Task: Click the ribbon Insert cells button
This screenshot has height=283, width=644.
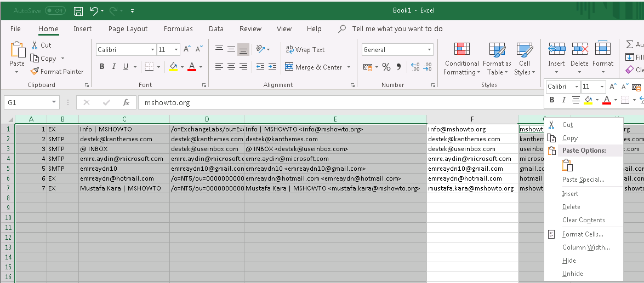Action: click(556, 58)
